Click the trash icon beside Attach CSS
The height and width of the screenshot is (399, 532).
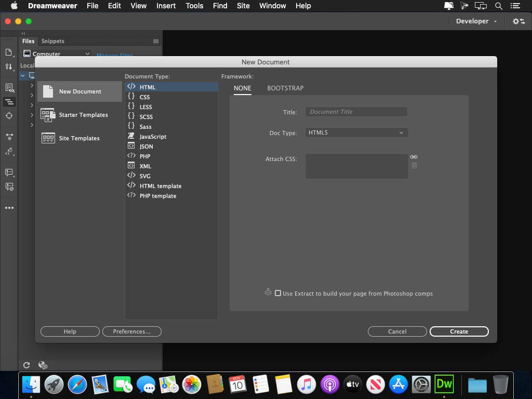point(414,166)
